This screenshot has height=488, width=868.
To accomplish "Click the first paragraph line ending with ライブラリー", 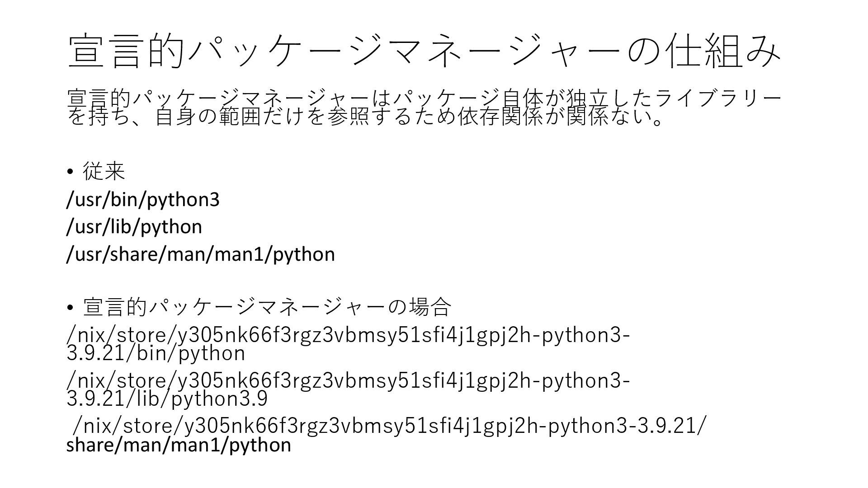I will (424, 97).
